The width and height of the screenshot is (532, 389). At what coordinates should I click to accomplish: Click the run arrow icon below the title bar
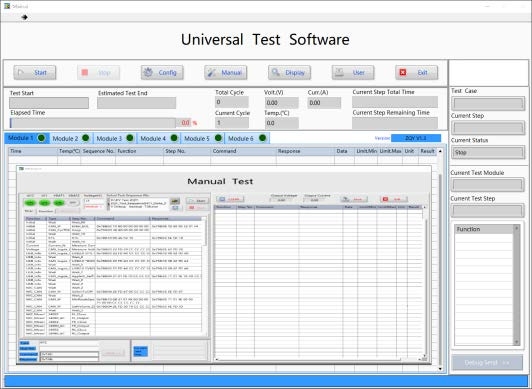tap(24, 17)
